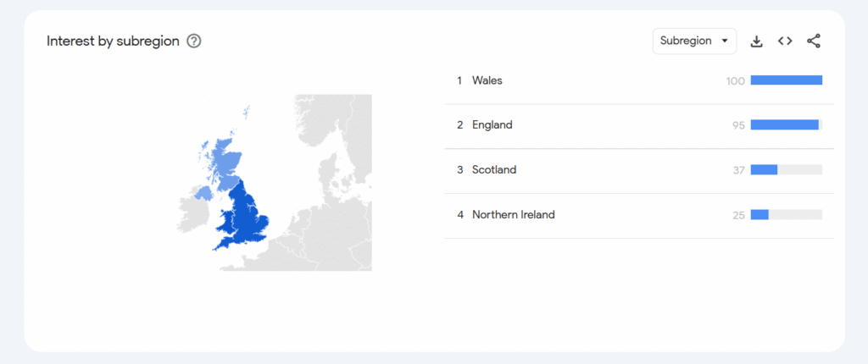Click the Wales score value 100
This screenshot has width=868, height=364.
[x=735, y=81]
